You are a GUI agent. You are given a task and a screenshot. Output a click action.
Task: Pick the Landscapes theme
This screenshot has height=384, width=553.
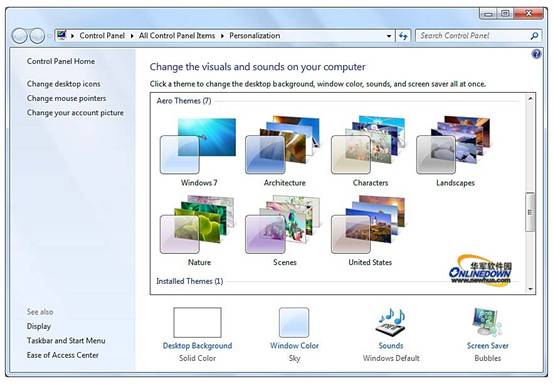454,145
